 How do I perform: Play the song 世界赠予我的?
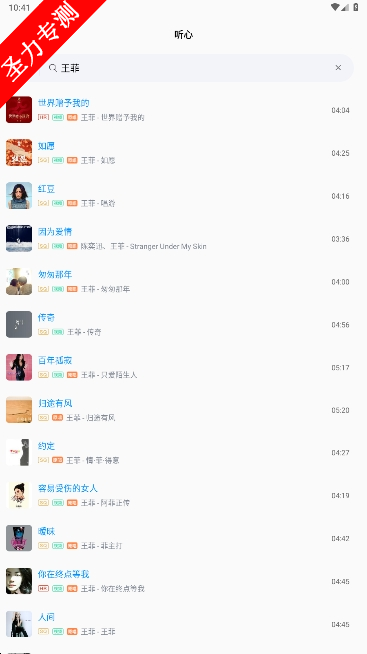(x=184, y=110)
